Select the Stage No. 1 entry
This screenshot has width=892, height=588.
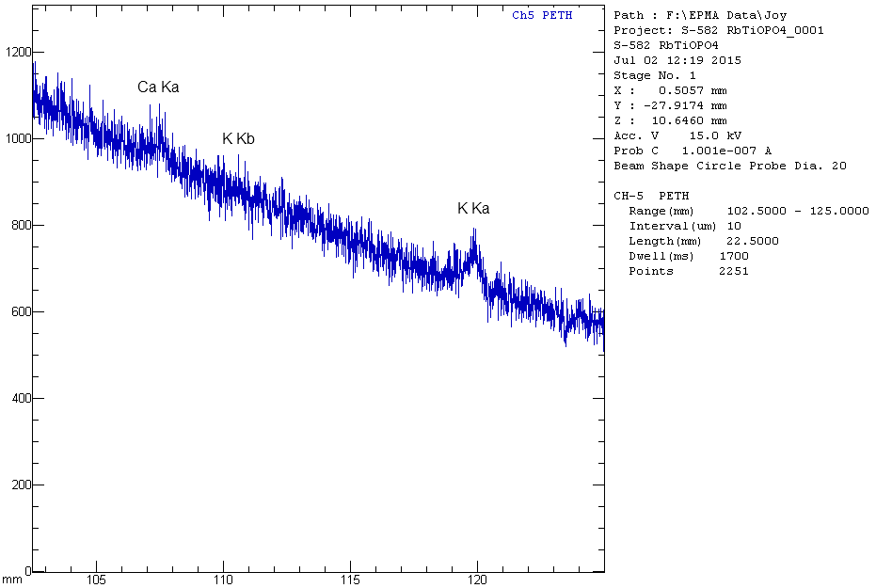655,75
